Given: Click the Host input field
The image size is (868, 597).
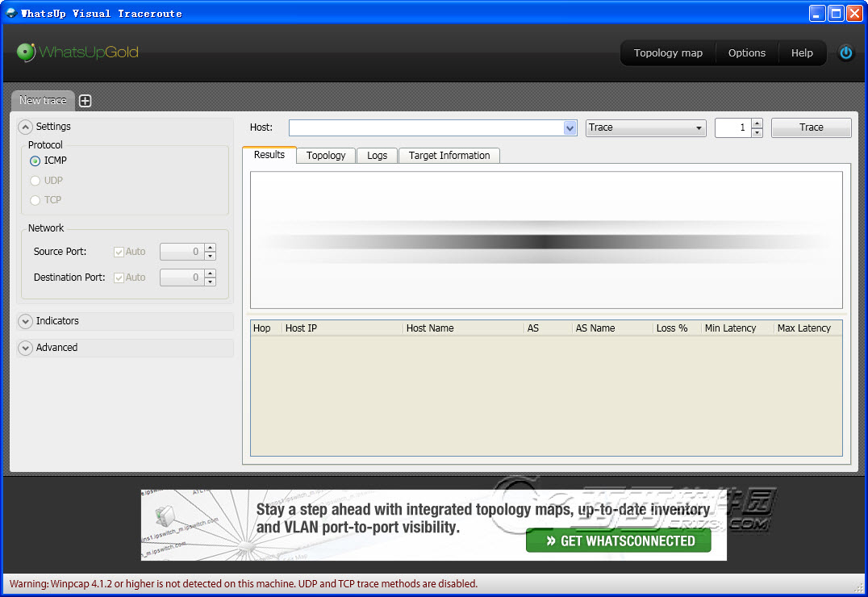Looking at the screenshot, I should [426, 128].
